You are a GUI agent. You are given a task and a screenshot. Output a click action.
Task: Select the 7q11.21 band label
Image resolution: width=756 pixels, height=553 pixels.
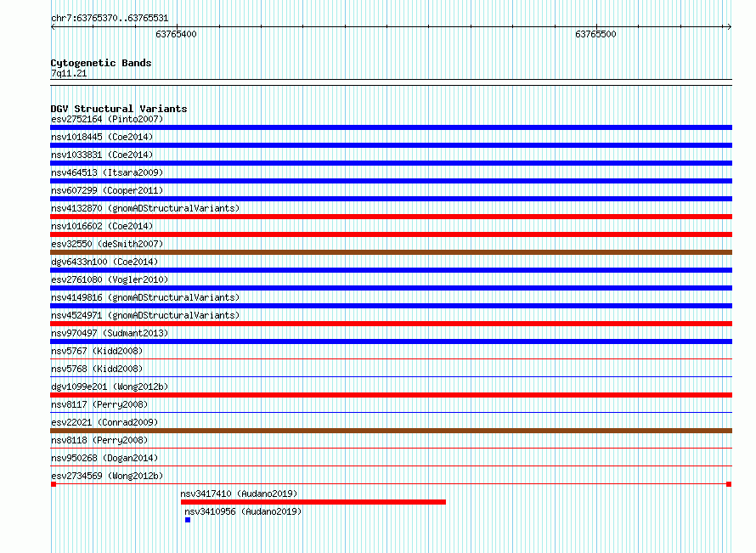(69, 73)
